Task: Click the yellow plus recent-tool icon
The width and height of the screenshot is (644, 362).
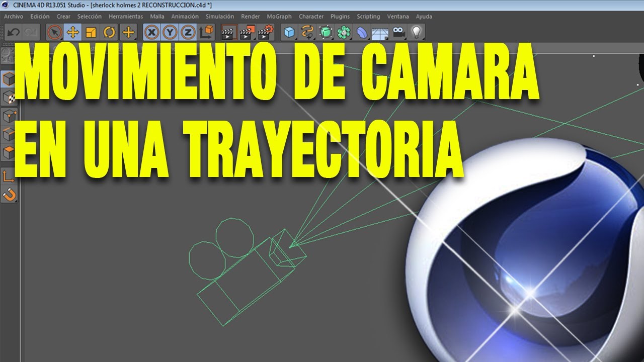Action: tap(128, 33)
